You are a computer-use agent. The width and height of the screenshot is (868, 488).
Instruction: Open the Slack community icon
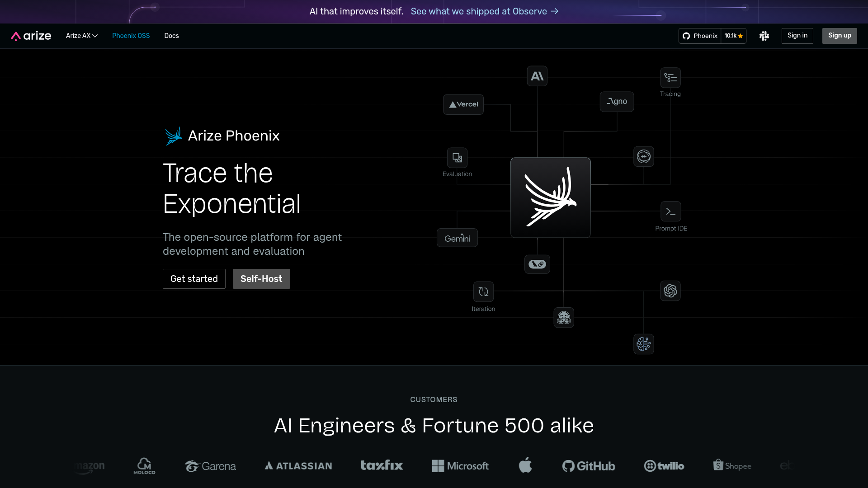coord(764,36)
